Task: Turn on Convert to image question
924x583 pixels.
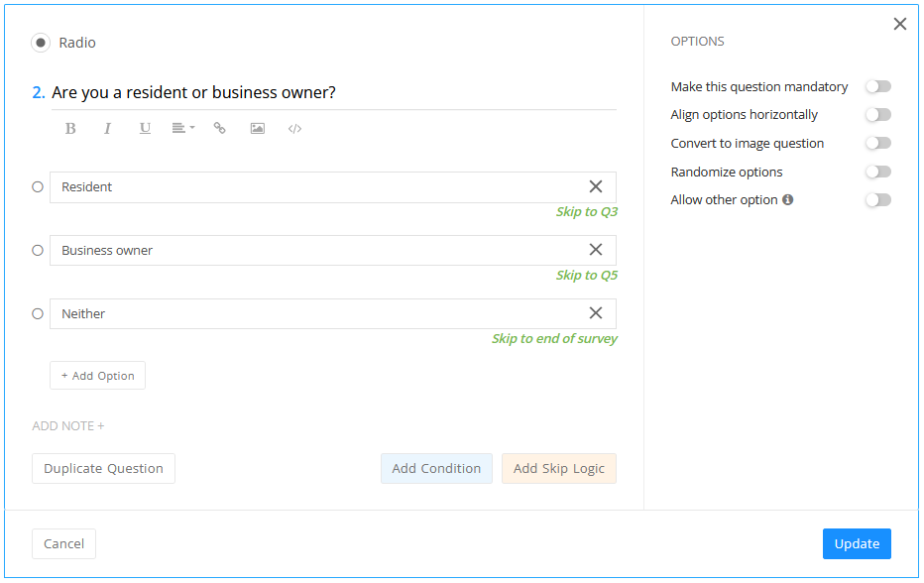Action: tap(878, 143)
